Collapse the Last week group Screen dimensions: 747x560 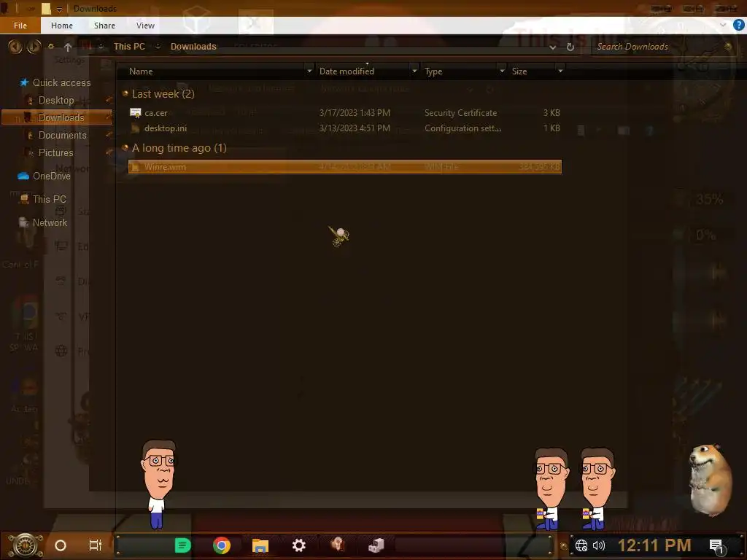[x=125, y=93]
